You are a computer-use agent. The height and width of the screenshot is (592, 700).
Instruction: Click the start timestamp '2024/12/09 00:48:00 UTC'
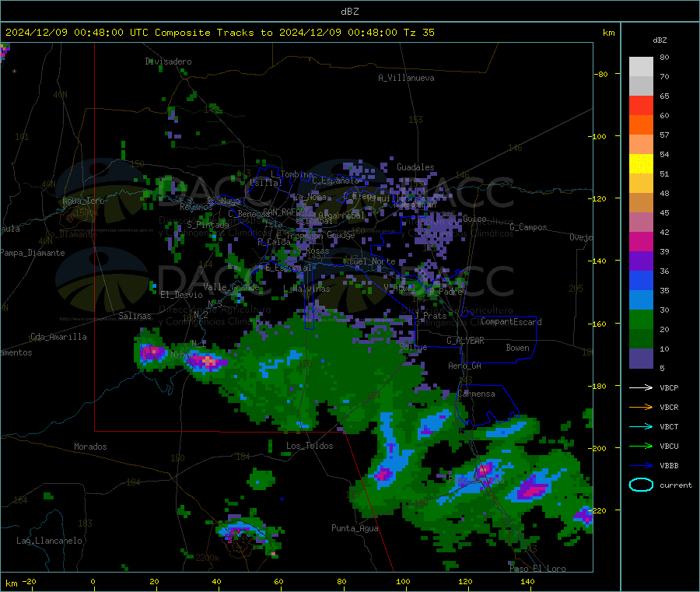pos(76,33)
